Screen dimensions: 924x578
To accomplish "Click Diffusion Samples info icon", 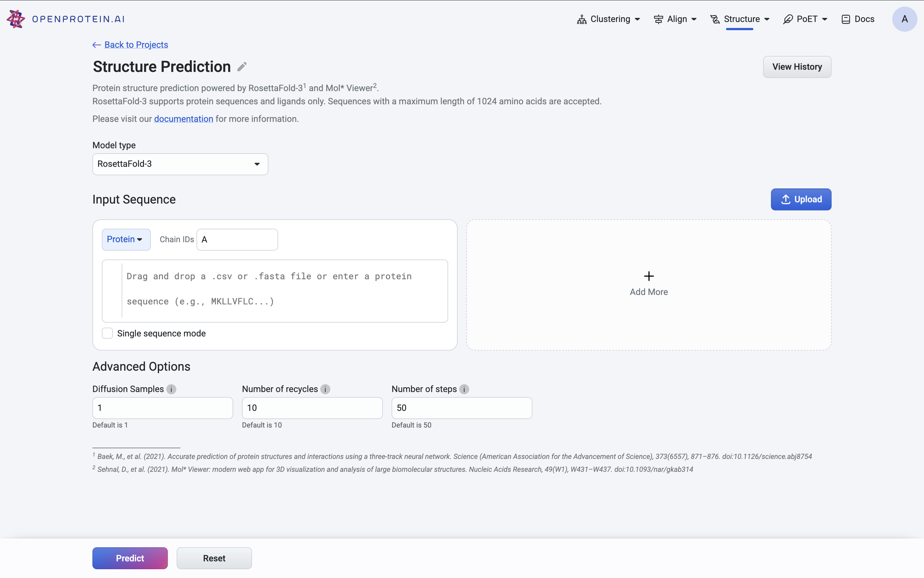I will (171, 389).
